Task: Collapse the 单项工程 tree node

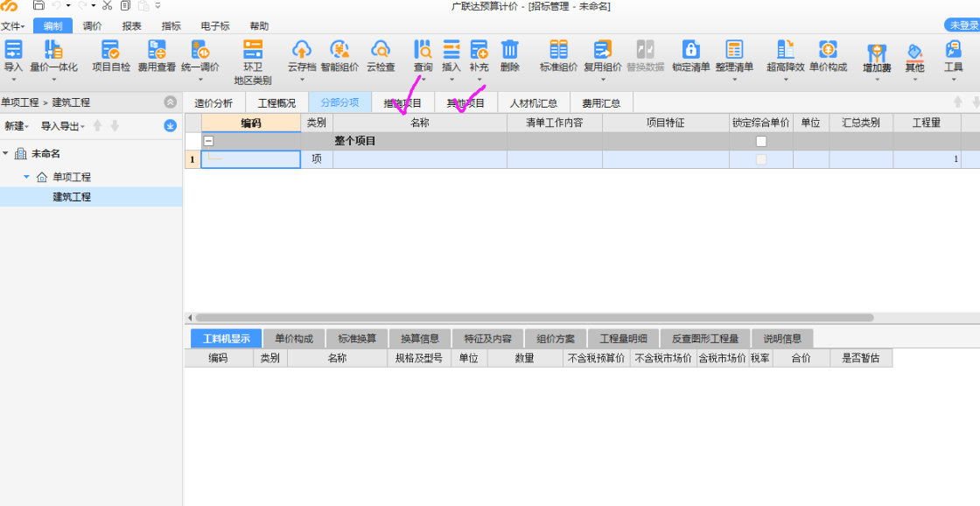Action: (26, 177)
